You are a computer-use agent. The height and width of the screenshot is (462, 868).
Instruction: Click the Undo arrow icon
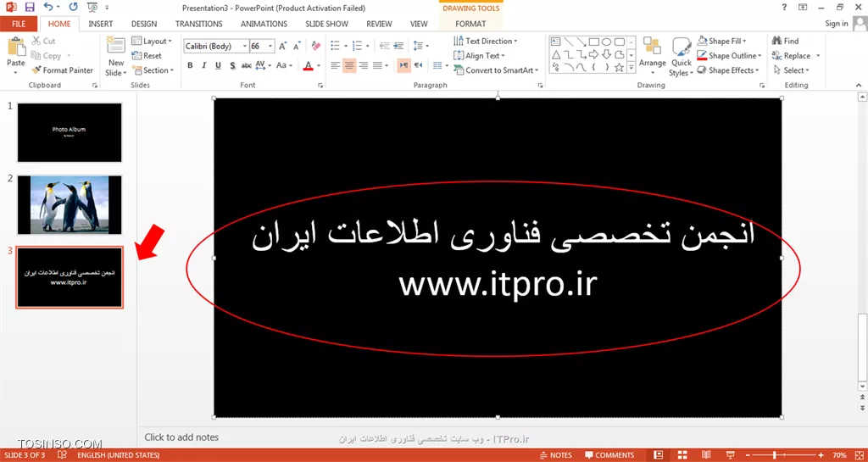tap(48, 8)
